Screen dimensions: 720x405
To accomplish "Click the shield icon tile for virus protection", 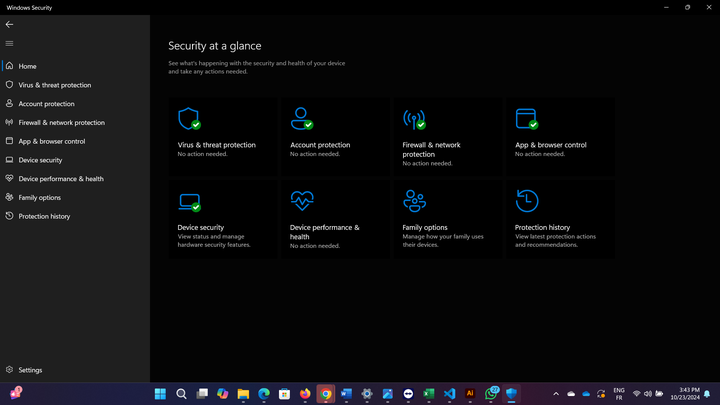I will click(189, 119).
